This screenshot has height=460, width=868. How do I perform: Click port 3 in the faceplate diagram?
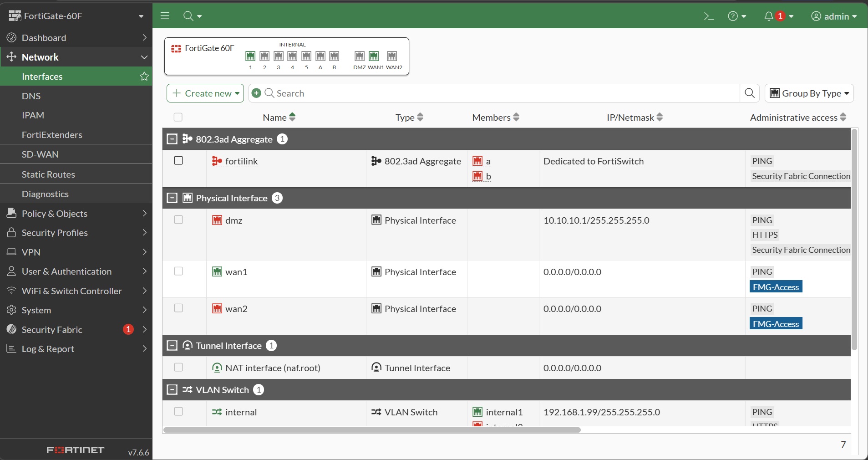[279, 56]
